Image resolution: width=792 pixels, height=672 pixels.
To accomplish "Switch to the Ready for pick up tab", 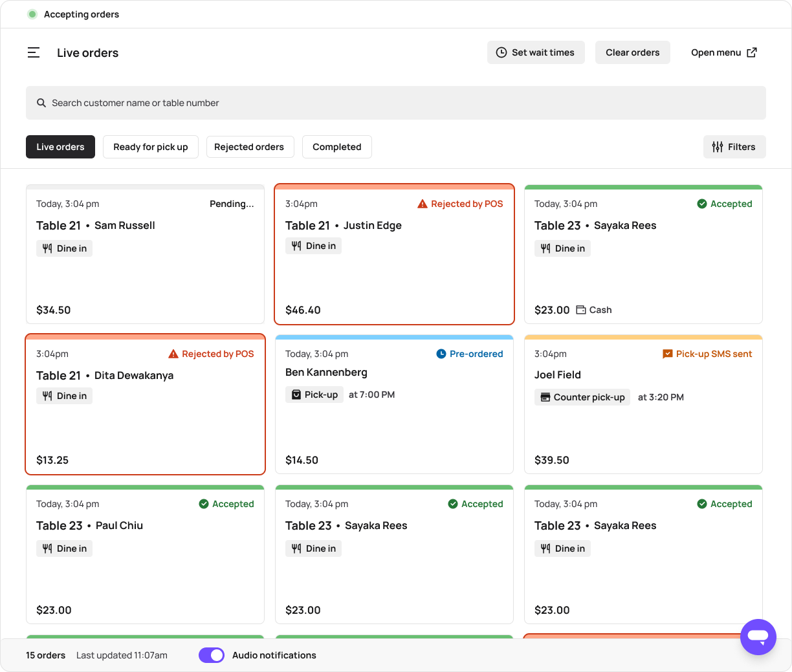I will point(151,147).
